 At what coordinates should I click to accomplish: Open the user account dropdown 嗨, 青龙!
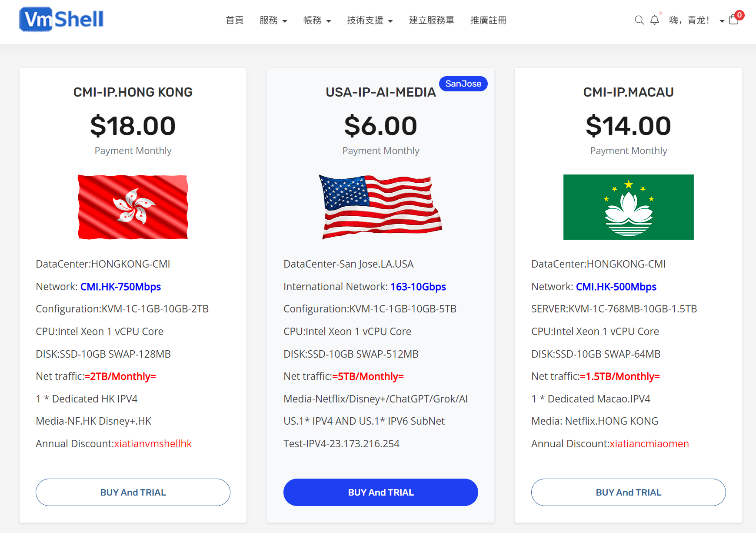point(696,20)
